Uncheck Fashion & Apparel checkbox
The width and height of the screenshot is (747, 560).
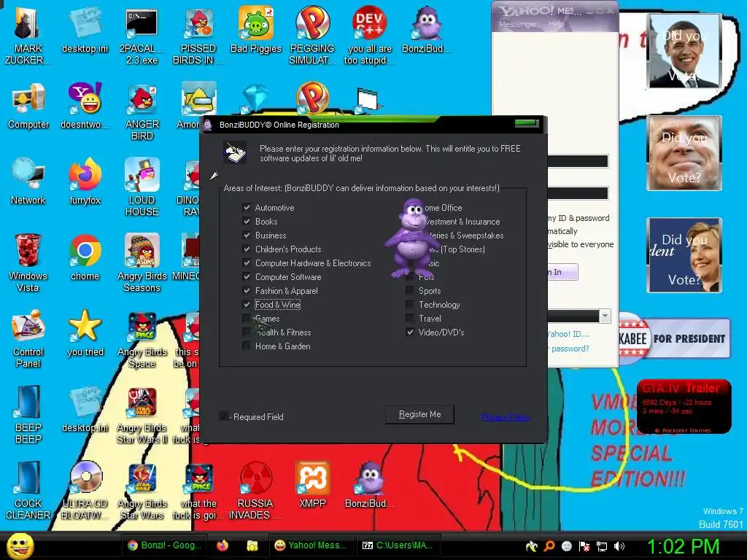[247, 290]
